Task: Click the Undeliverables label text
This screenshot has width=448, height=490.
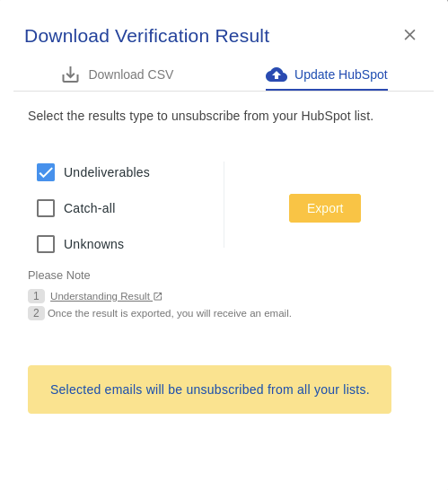Action: click(107, 172)
